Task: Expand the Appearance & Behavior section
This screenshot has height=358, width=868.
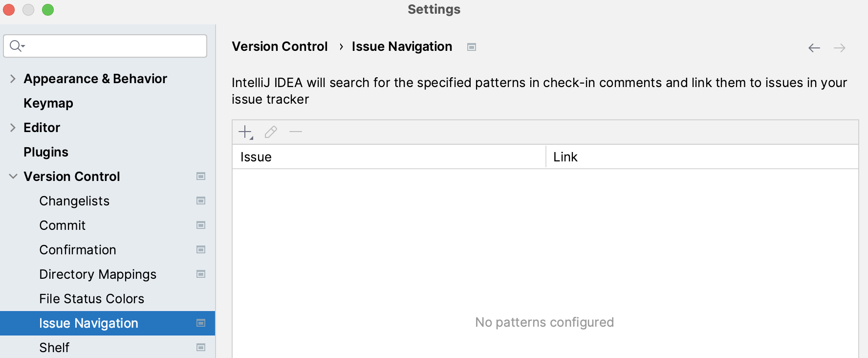Action: point(12,78)
